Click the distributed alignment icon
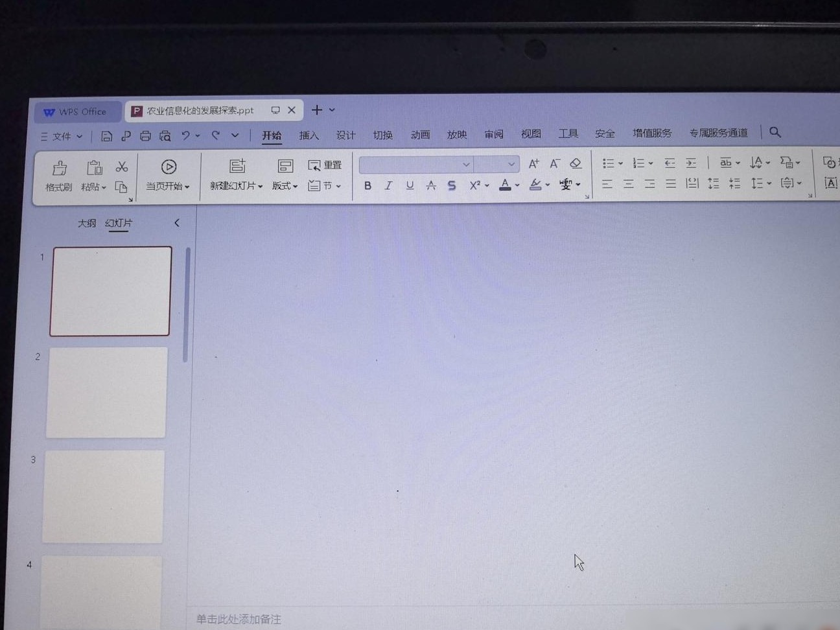This screenshot has width=840, height=630. tap(692, 183)
